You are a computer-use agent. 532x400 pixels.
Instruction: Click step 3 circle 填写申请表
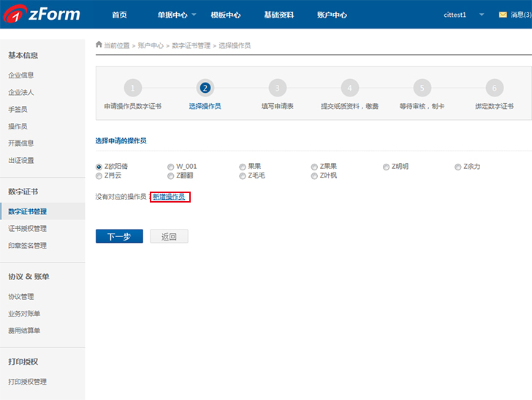277,88
